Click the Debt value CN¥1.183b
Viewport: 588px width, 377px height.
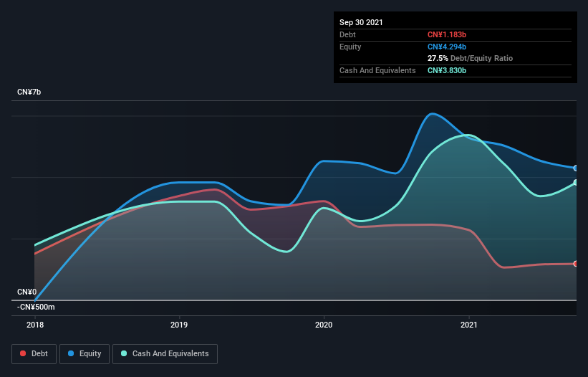(x=447, y=34)
